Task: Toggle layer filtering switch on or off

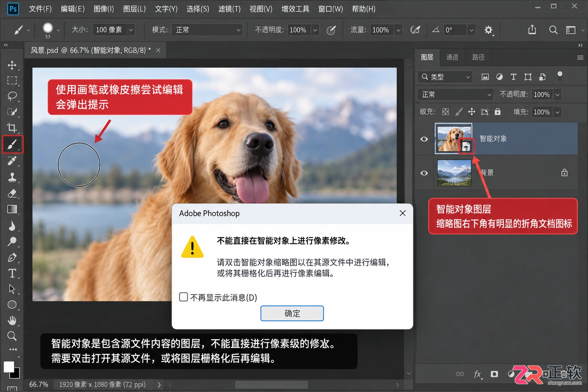Action: click(x=560, y=76)
